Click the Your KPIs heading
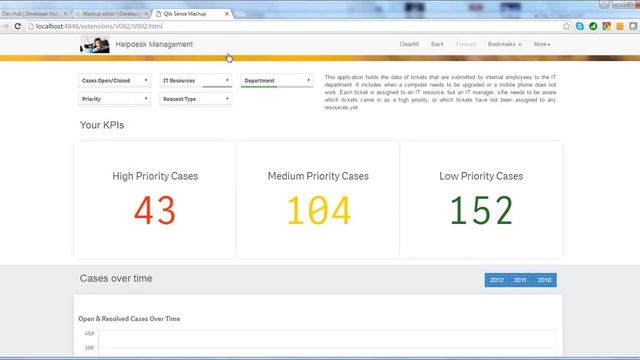The height and width of the screenshot is (360, 640). [x=102, y=125]
